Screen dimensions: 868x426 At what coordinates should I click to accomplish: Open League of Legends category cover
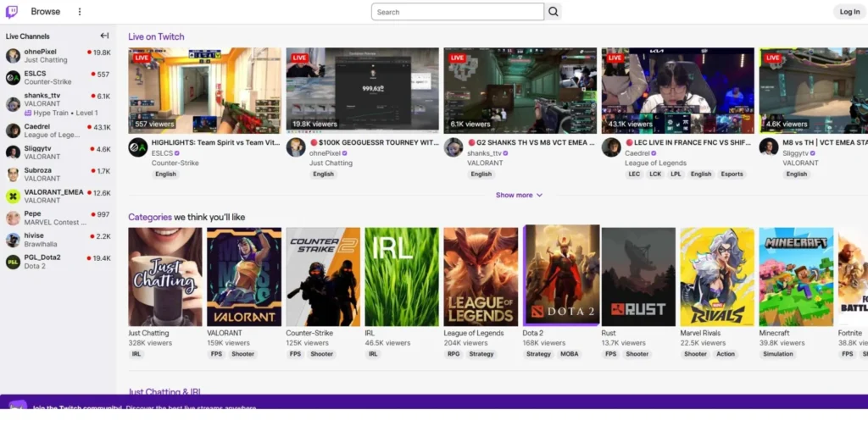click(481, 277)
